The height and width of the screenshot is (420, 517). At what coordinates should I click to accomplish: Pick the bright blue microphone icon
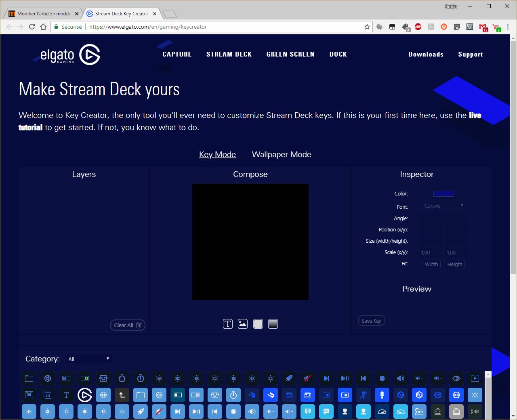pyautogui.click(x=382, y=395)
